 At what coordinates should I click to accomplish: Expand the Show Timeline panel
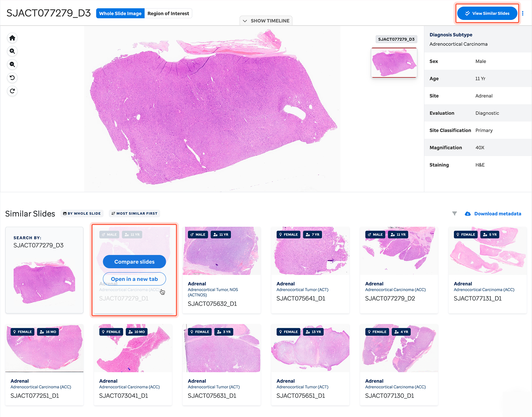click(x=266, y=21)
